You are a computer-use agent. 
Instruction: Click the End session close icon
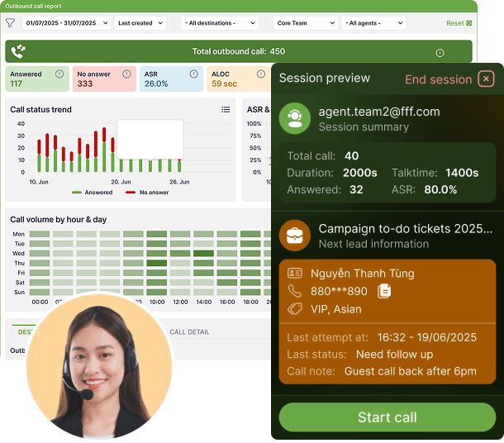coord(487,79)
